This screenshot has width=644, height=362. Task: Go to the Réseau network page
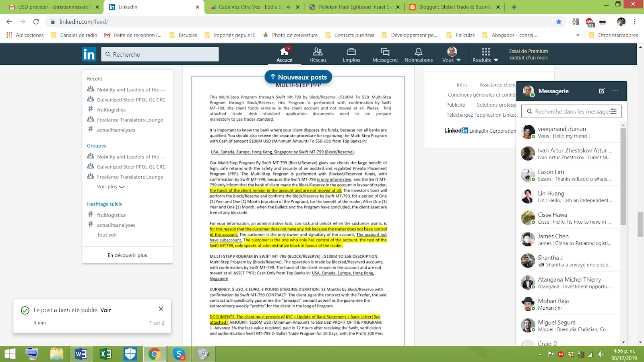(x=318, y=55)
